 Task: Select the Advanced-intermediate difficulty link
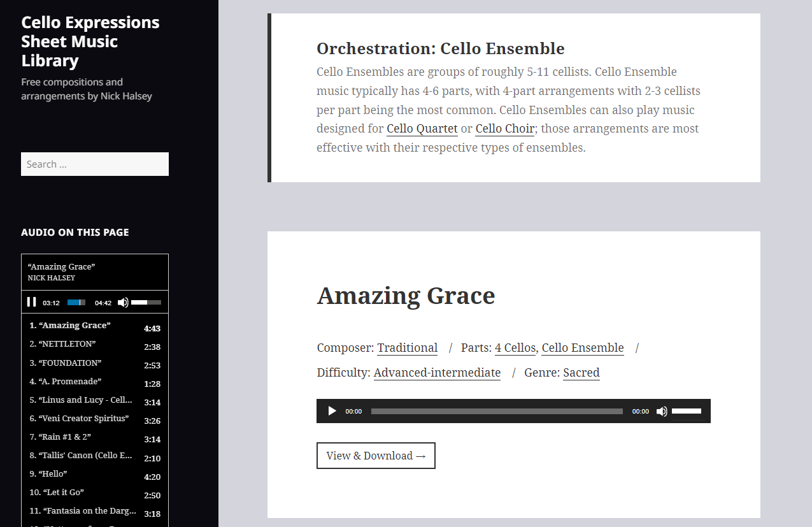coord(437,373)
